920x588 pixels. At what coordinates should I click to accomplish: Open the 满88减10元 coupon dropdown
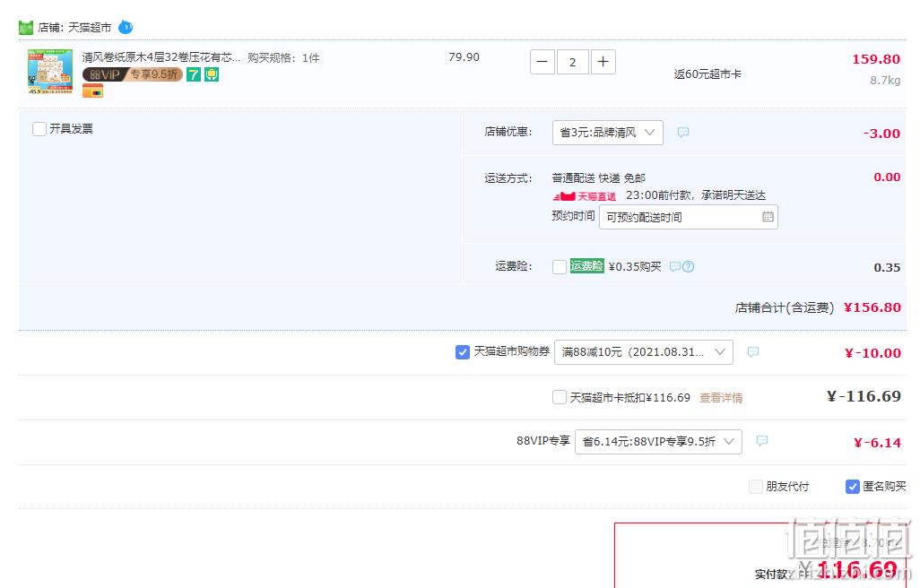(644, 351)
